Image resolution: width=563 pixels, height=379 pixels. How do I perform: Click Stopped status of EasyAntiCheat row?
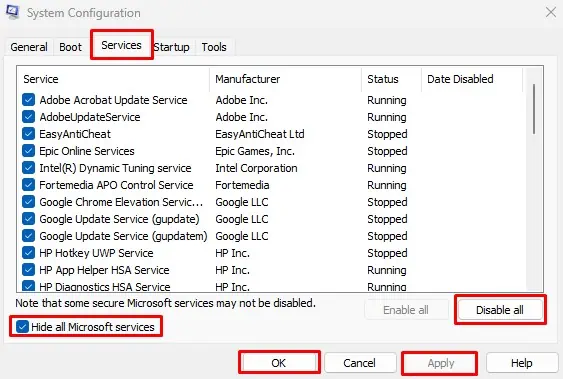click(387, 134)
